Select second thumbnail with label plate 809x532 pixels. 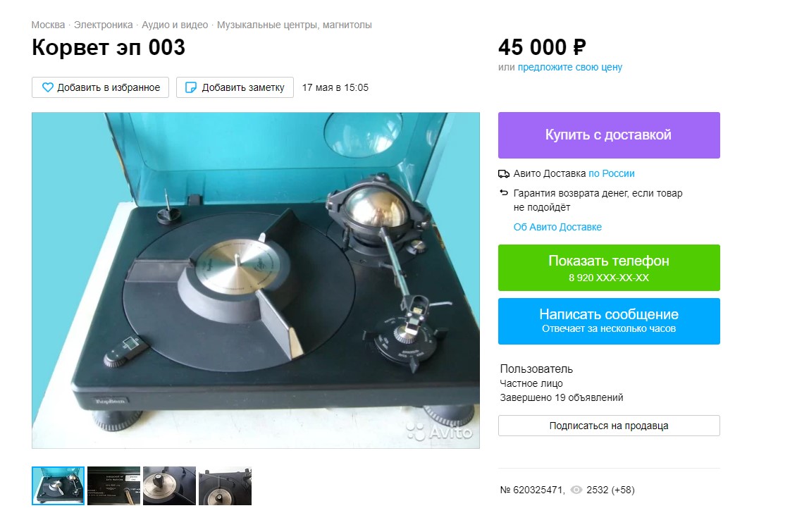(113, 485)
